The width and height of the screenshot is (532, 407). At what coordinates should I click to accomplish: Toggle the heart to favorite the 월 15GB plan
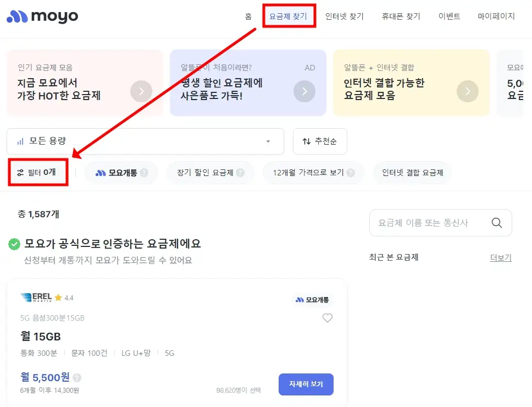[328, 318]
